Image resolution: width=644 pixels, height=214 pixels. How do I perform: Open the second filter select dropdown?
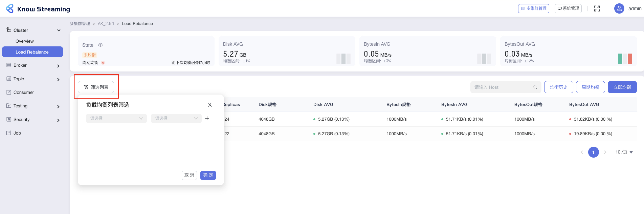176,118
